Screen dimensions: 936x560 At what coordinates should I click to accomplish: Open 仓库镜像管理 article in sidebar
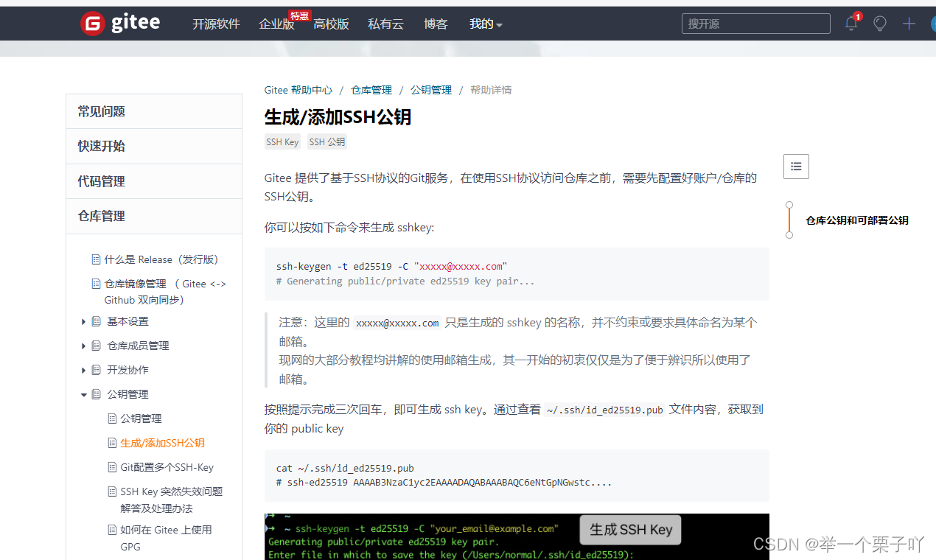[x=165, y=292]
